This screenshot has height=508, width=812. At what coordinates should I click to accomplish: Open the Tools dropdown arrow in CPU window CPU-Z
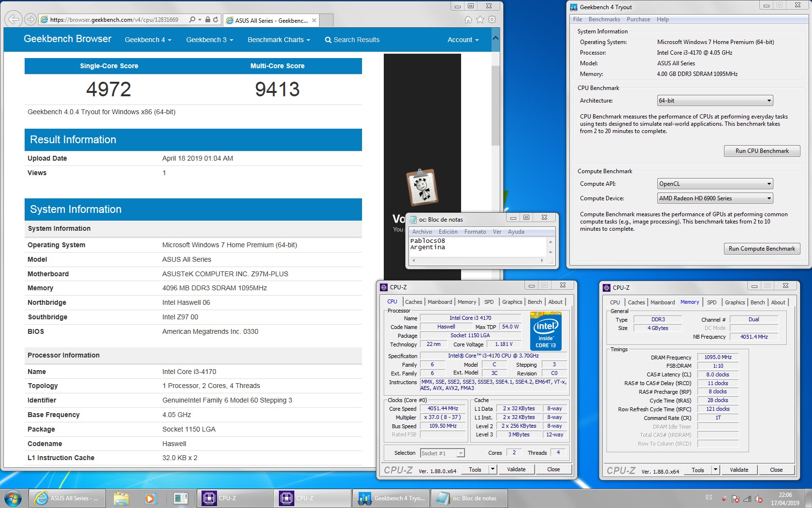[x=493, y=469]
